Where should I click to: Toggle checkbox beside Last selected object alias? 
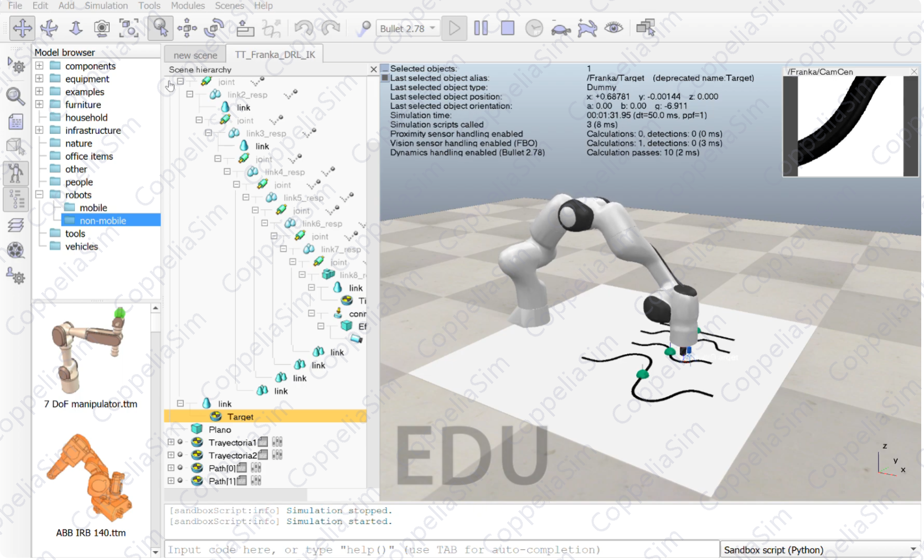(385, 78)
